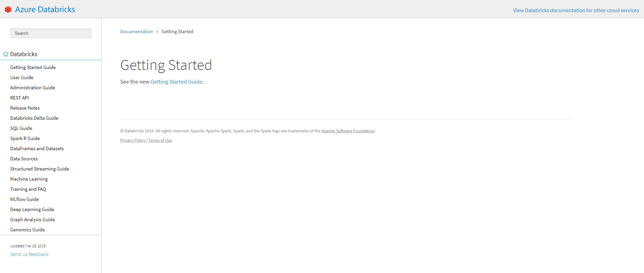Focus the Search input field
The height and width of the screenshot is (273, 644).
click(51, 33)
